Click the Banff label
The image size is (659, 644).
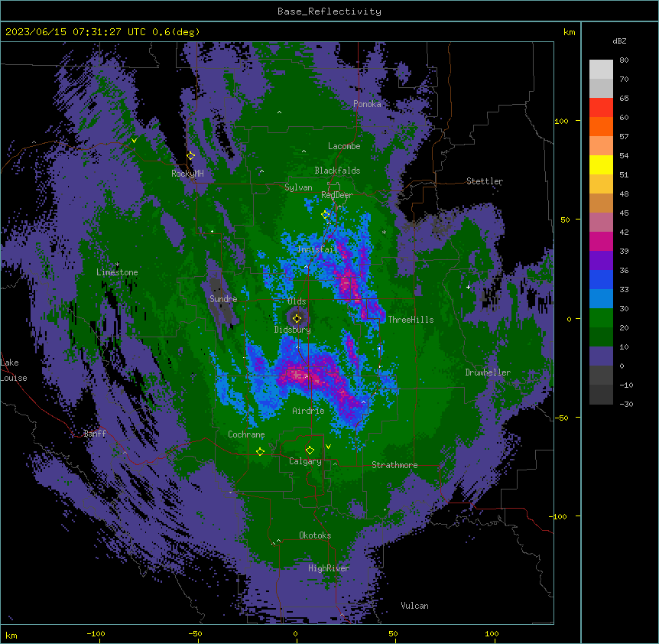(95, 434)
